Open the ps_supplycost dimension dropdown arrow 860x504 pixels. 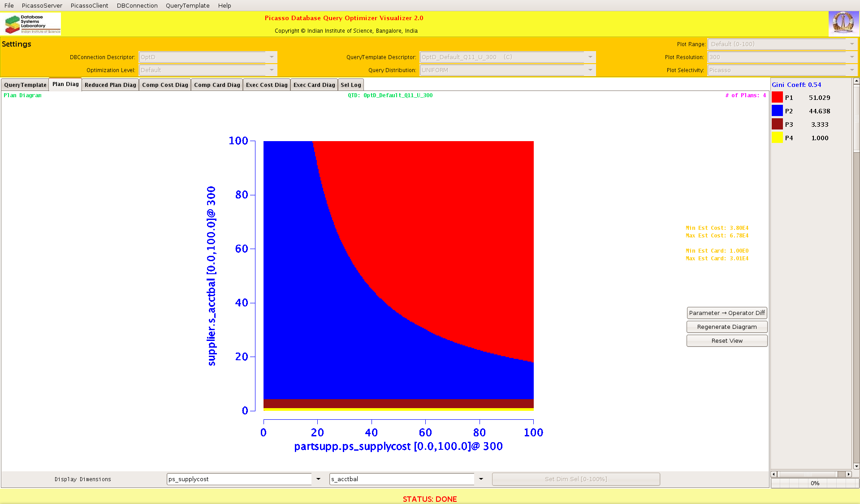click(x=318, y=479)
